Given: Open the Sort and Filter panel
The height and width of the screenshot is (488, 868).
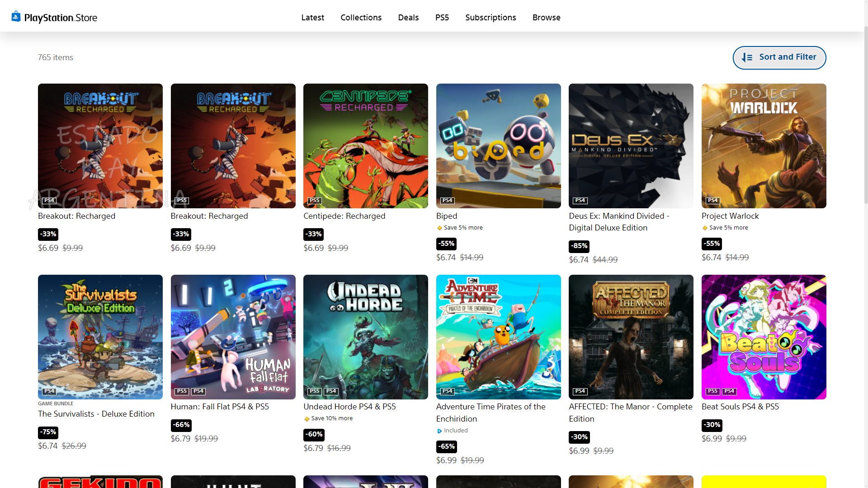Looking at the screenshot, I should point(779,57).
